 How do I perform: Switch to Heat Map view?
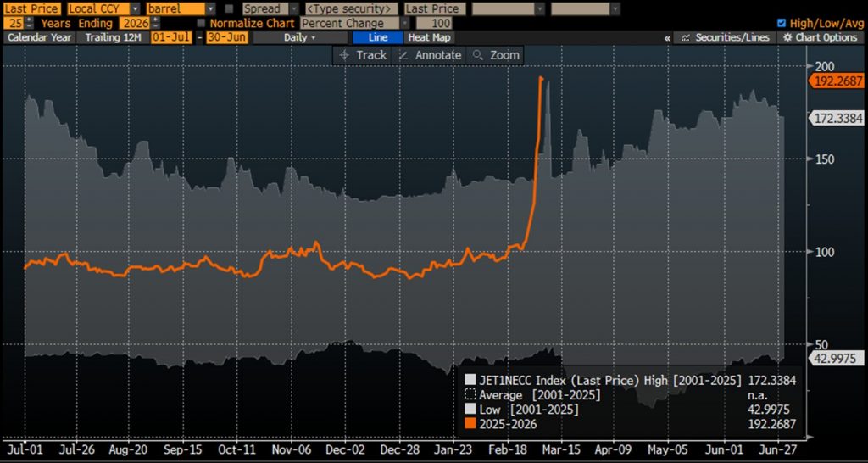point(430,37)
